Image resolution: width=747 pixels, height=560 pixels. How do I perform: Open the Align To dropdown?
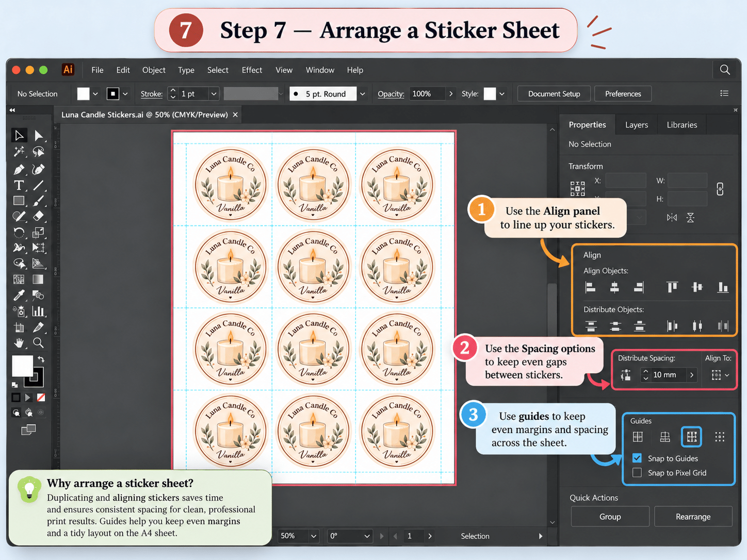720,375
